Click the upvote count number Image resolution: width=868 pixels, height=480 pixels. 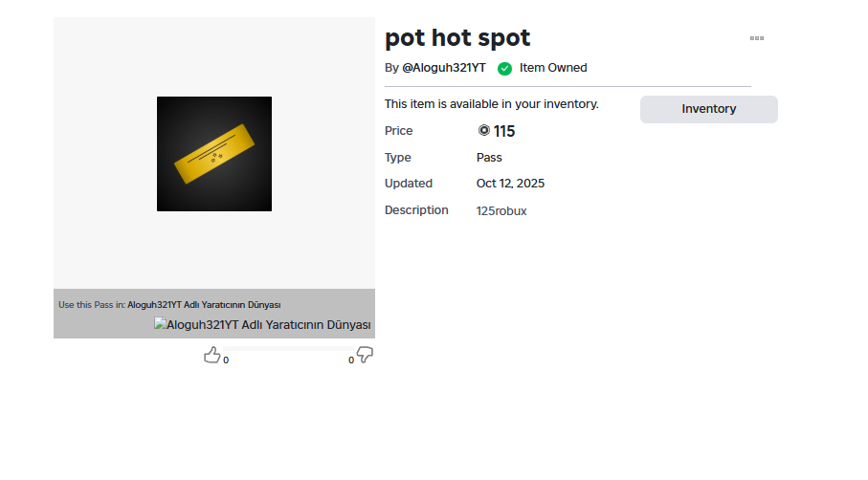point(226,360)
